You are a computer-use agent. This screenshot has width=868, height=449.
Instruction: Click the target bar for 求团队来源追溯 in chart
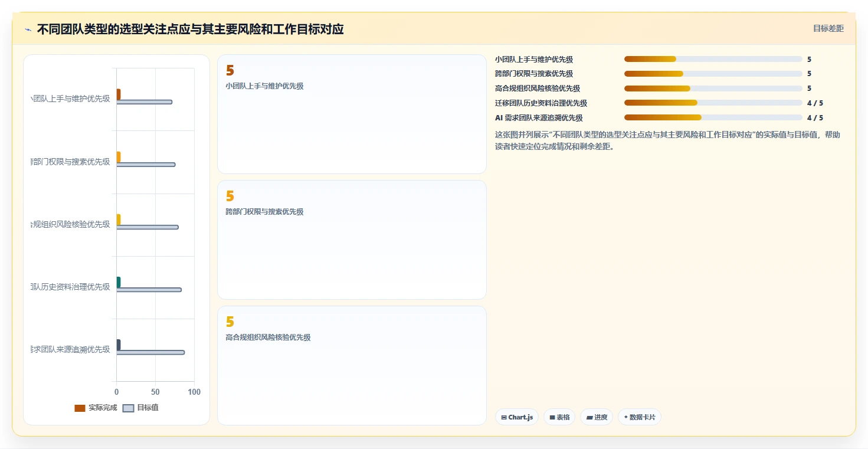(150, 352)
